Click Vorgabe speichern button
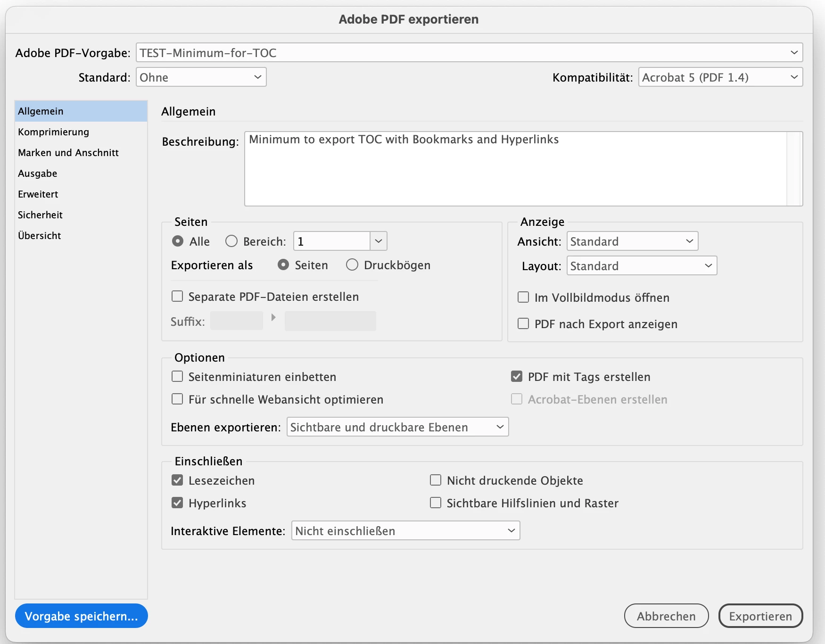This screenshot has height=644, width=825. pos(82,616)
